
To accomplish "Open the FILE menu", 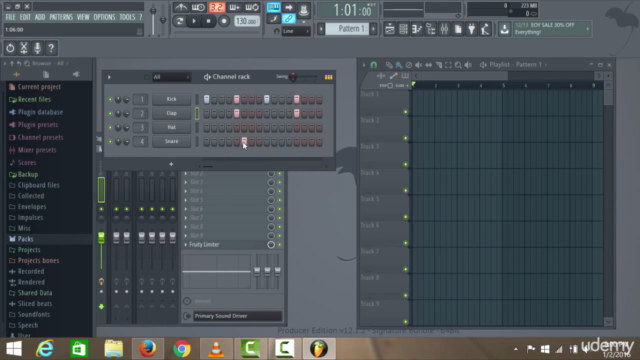I will pyautogui.click(x=10, y=17).
